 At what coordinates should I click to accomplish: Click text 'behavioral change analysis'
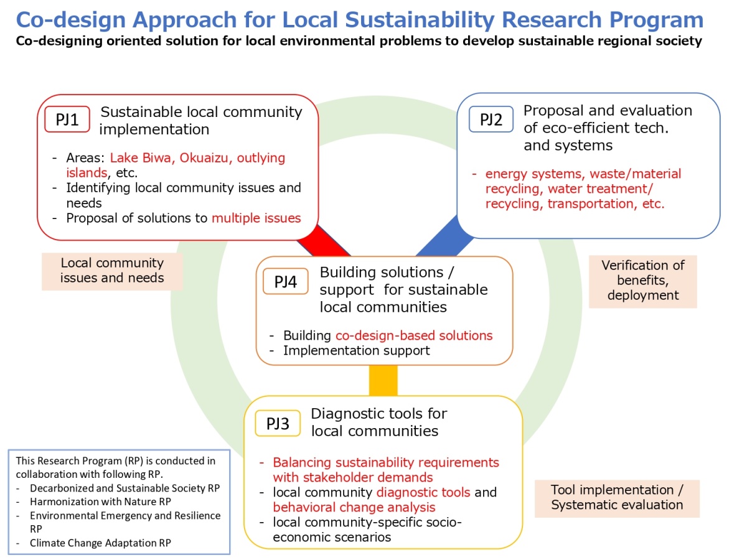tap(354, 507)
